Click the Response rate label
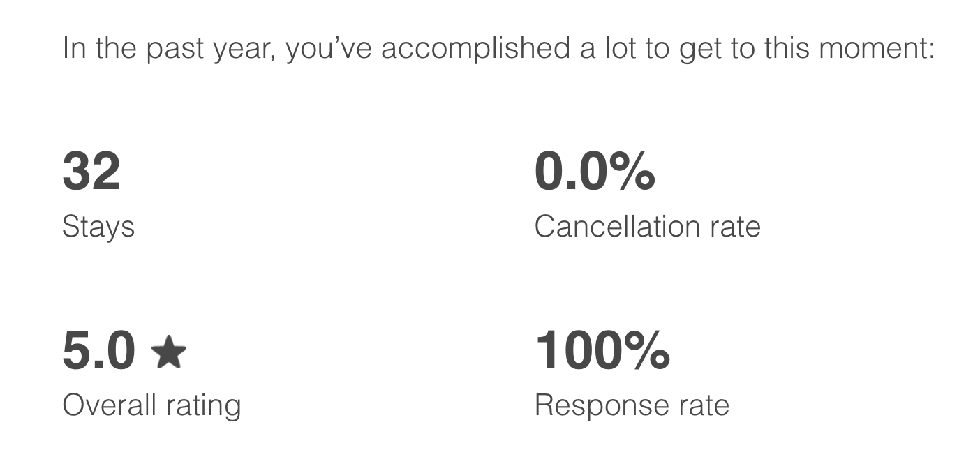 click(632, 405)
